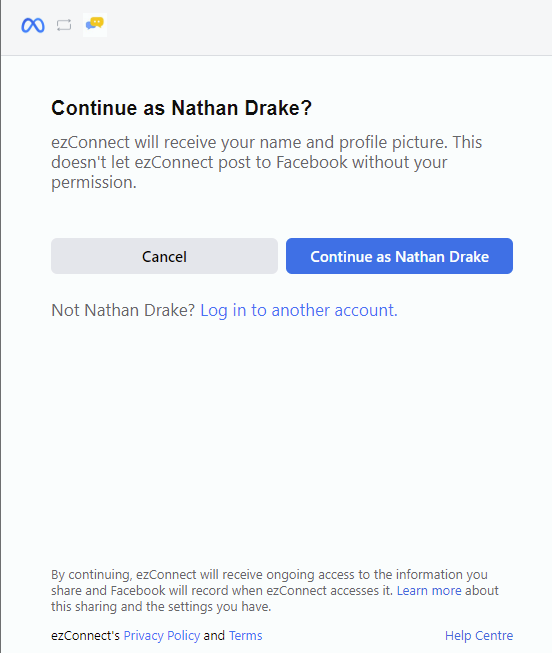Click the grey exchange arrows icon
The width and height of the screenshot is (552, 653).
click(x=64, y=25)
